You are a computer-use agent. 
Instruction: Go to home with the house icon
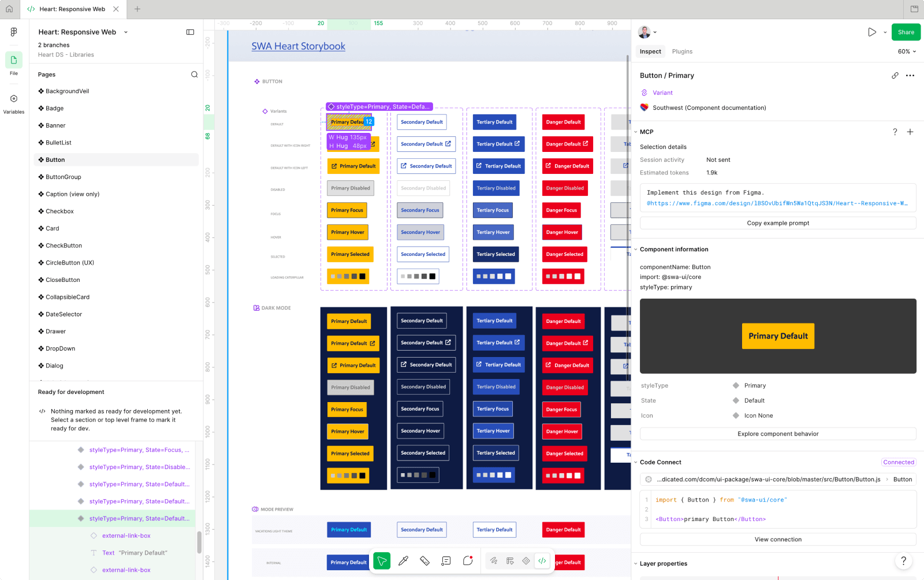click(9, 9)
